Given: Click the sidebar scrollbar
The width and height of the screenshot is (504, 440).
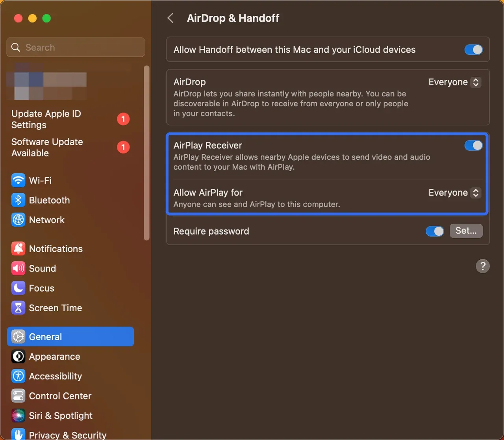Looking at the screenshot, I should [146, 153].
